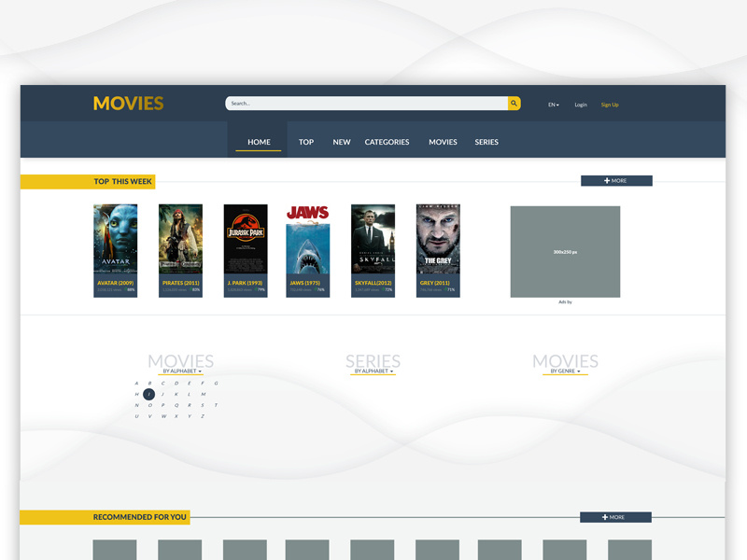Open The Grey (2011) movie poster
Viewport: 747px width, 560px height.
(x=438, y=239)
